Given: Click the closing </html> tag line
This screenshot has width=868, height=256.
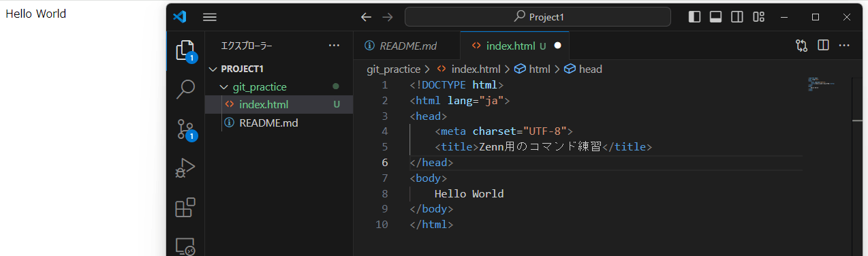Looking at the screenshot, I should coord(431,224).
